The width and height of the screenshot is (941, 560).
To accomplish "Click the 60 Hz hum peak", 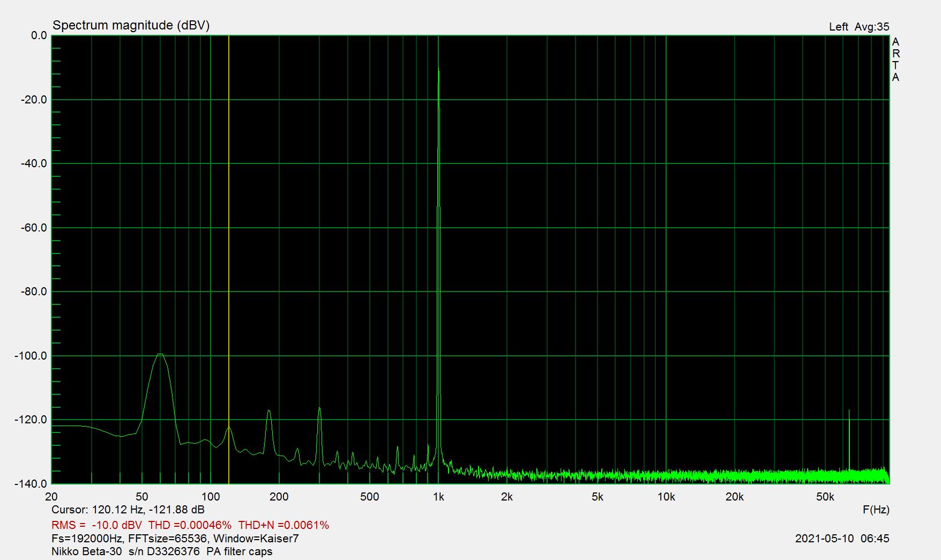I will click(160, 355).
